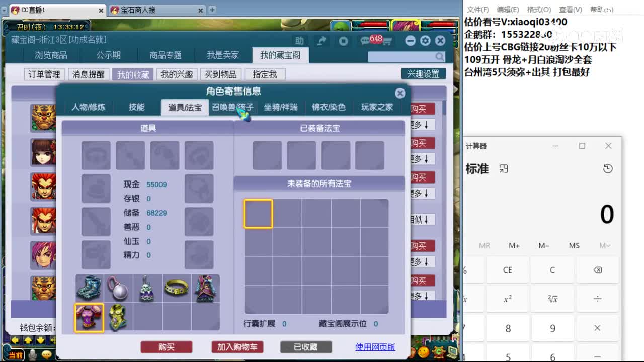Viewport: 644px width, 362px height.
Task: Switch to the 召唤兽/孩子 tab
Action: coord(232,107)
